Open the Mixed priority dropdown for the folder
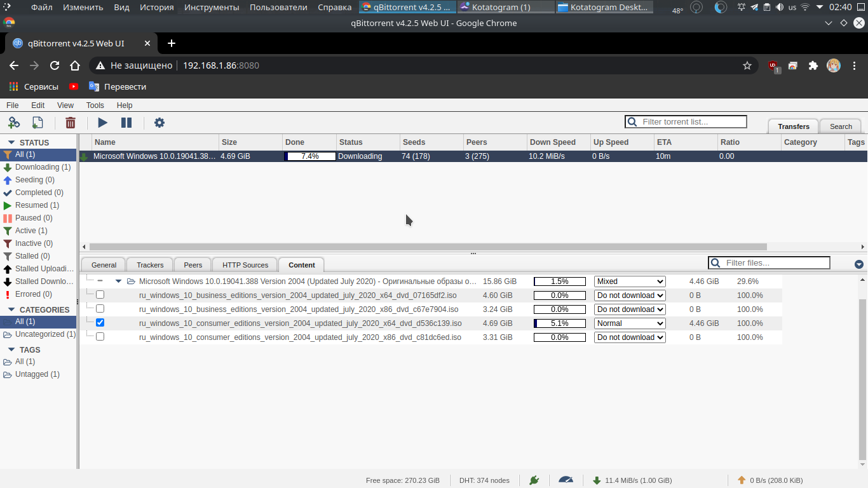 [x=630, y=281]
